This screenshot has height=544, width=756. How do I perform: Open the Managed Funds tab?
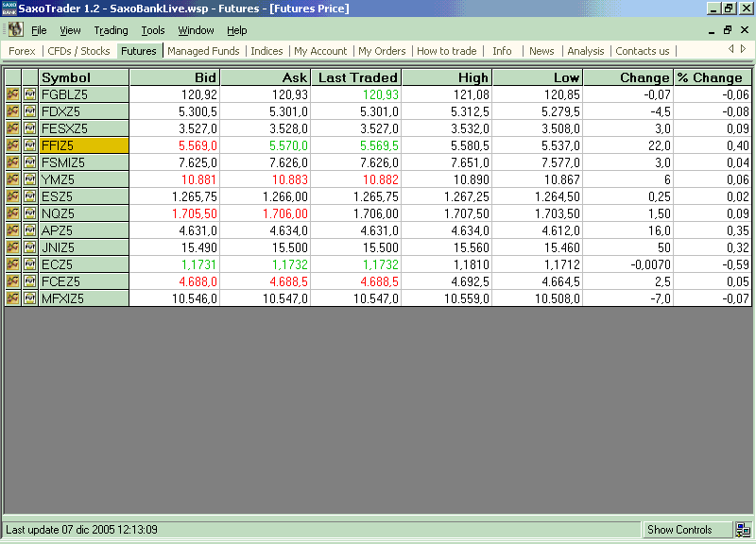pyautogui.click(x=203, y=51)
